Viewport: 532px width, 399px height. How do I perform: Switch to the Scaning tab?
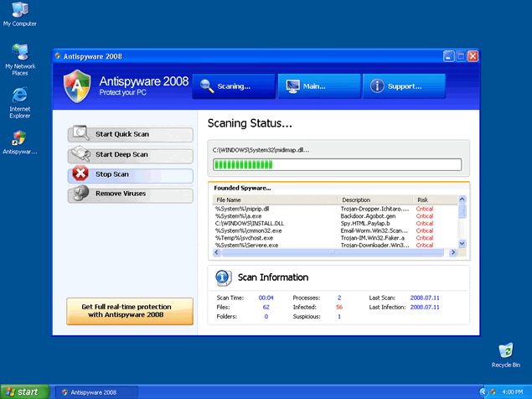pos(234,85)
